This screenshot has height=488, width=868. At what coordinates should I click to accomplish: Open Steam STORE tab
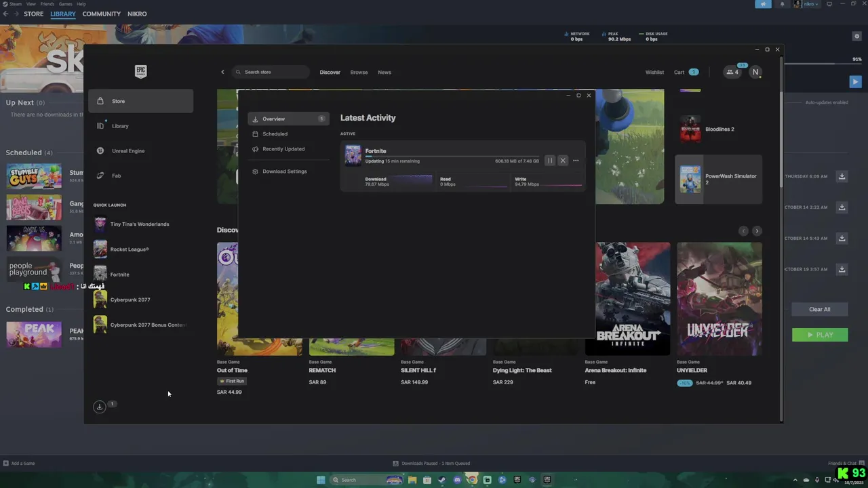click(x=33, y=14)
